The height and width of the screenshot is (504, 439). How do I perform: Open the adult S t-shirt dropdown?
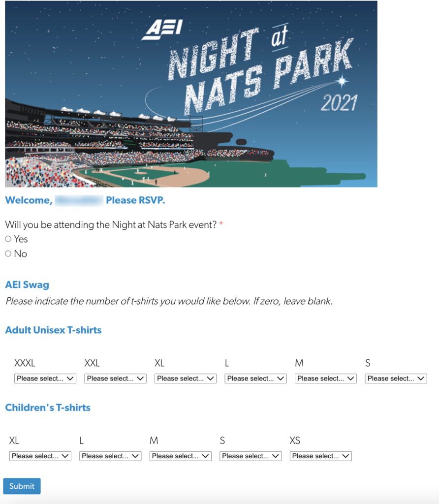(396, 378)
